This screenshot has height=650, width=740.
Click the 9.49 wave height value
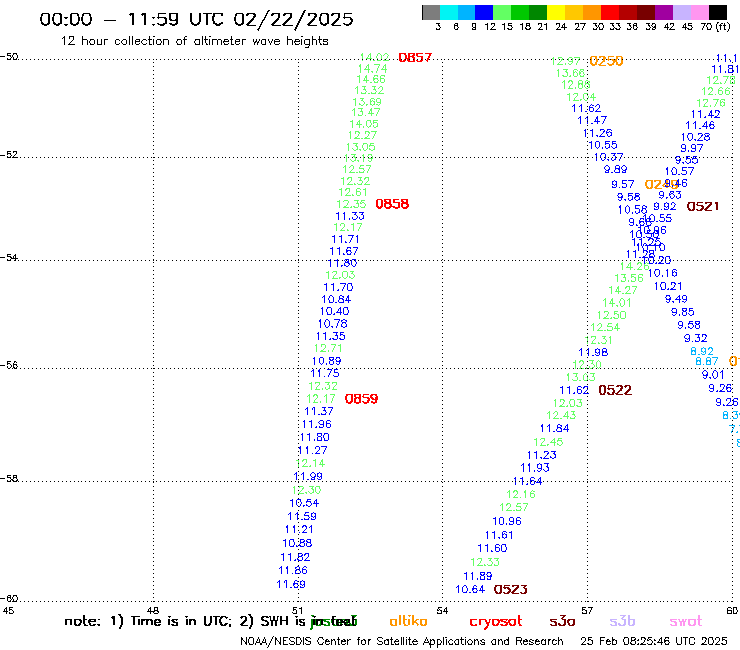pyautogui.click(x=676, y=299)
